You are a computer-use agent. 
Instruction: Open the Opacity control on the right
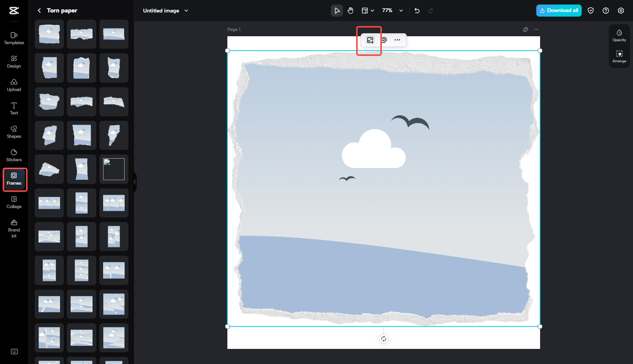(619, 35)
